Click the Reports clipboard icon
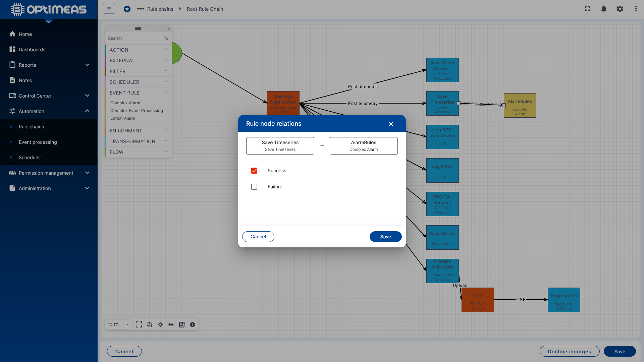Screen dimensions: 644x362 pos(12,65)
